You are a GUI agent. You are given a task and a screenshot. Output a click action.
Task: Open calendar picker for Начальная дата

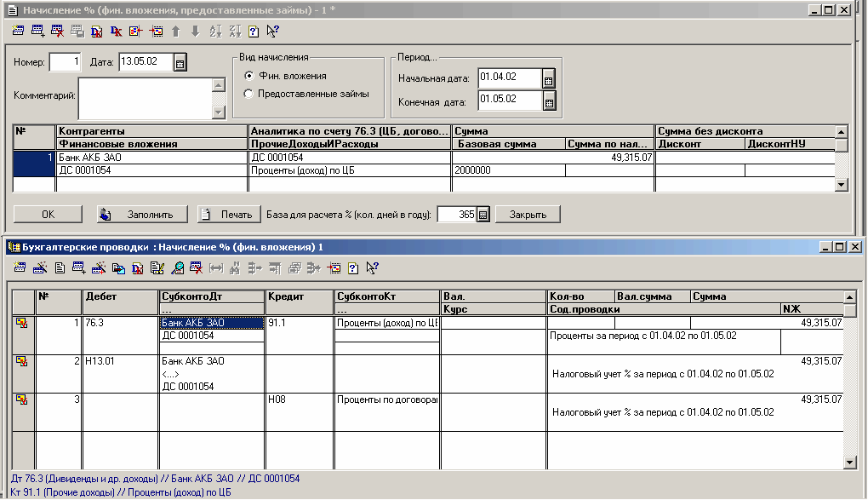click(548, 78)
